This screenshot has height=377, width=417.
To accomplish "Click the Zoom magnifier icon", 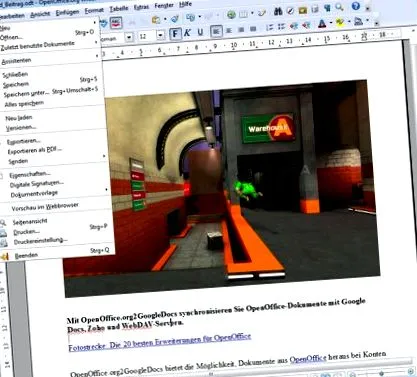I will coord(339,7).
